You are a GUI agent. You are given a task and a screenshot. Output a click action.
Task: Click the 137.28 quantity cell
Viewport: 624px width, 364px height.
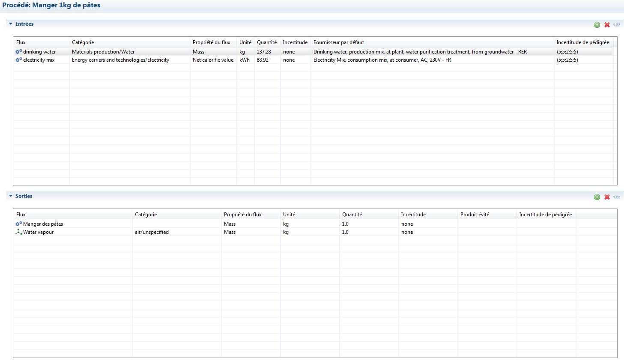click(x=267, y=52)
